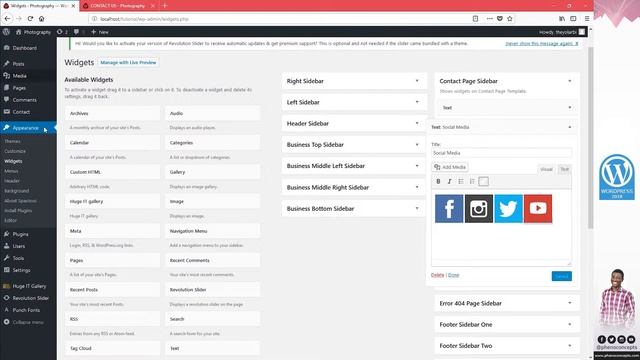The image size is (640, 360).
Task: Bookmark this page with the star icon
Action: point(510,18)
